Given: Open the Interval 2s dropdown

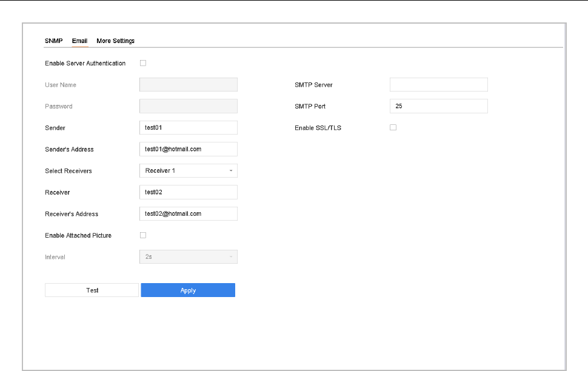Looking at the screenshot, I should [x=188, y=257].
